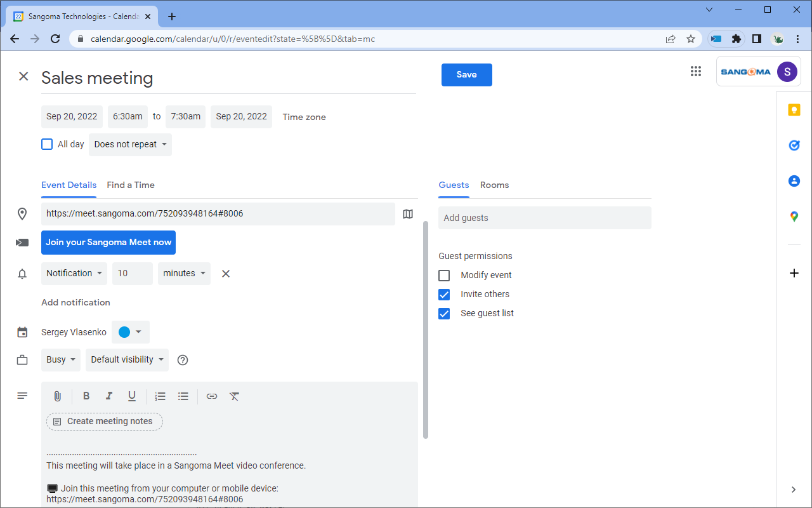Image resolution: width=812 pixels, height=508 pixels.
Task: Uncheck the Invite others permission
Action: tap(444, 295)
